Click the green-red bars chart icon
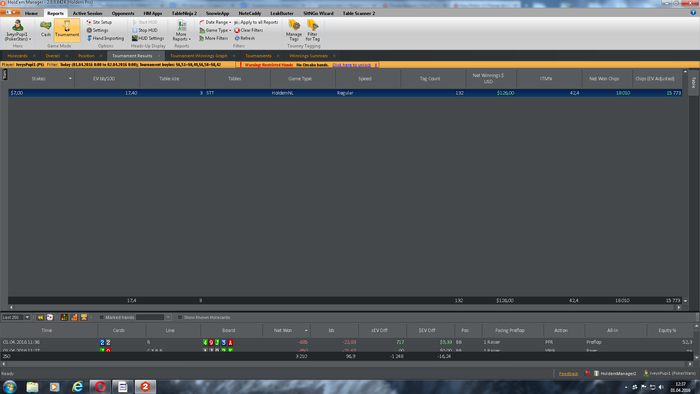This screenshot has width=700, height=394. click(64, 317)
